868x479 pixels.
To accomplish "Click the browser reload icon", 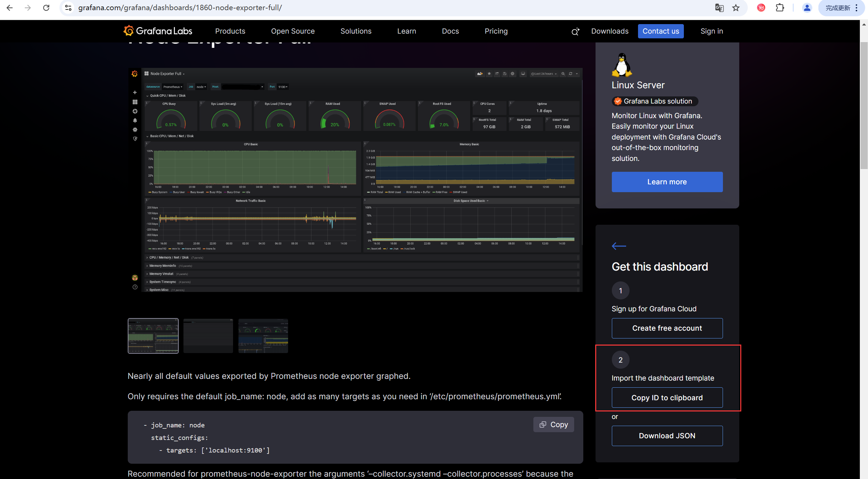I will [46, 7].
